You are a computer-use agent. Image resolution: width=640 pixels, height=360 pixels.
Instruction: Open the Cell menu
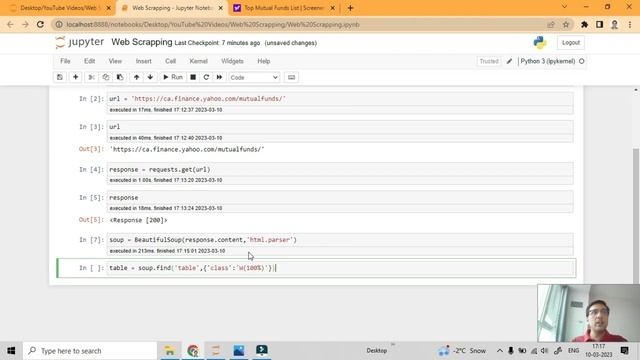point(171,61)
